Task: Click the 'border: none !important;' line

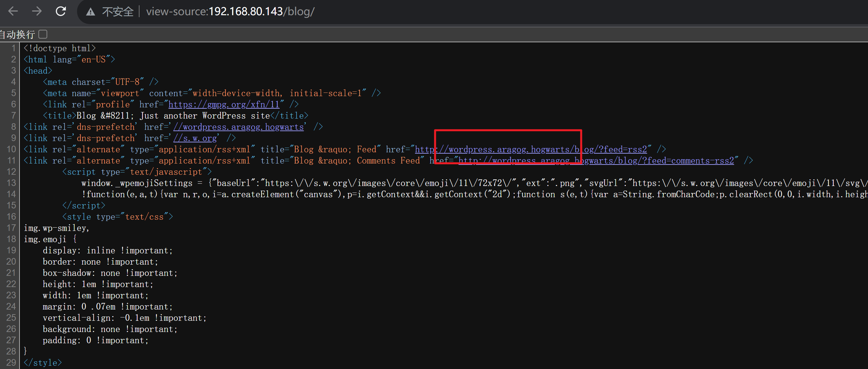Action: [x=100, y=262]
